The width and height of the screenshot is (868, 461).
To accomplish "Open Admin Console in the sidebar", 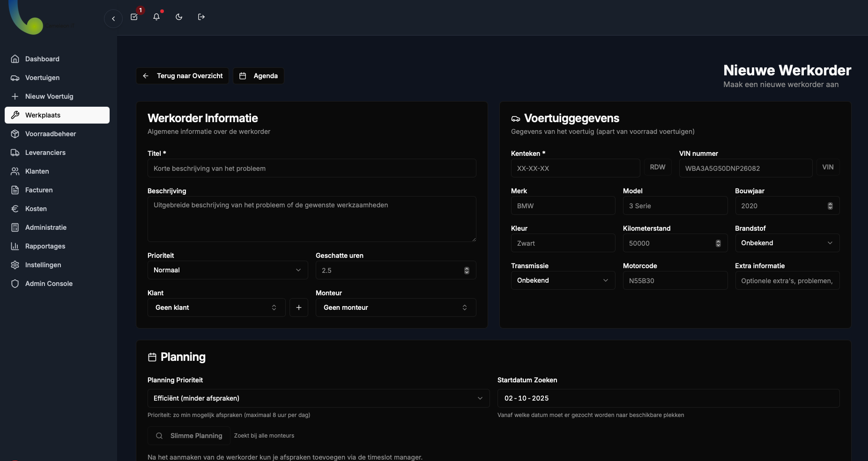I will pyautogui.click(x=49, y=284).
